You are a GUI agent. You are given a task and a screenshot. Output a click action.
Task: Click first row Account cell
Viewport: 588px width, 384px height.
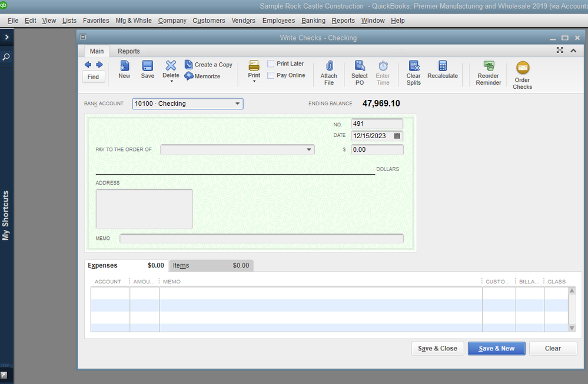[x=110, y=293]
